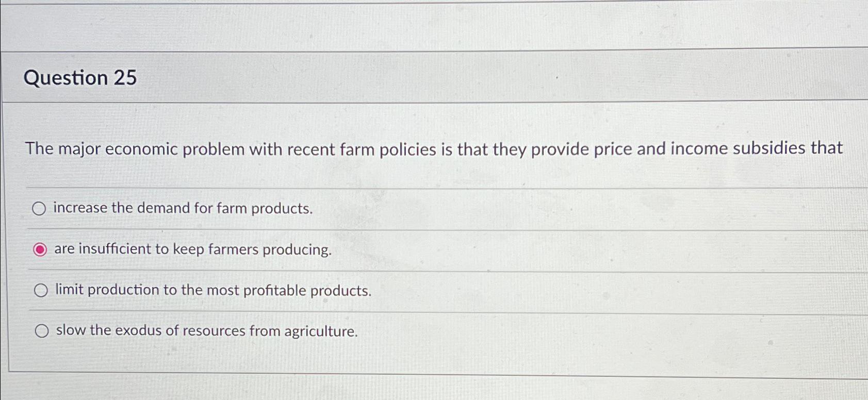Click 'slow the exodus of resources from agriculture' label
868x400 pixels.
tap(206, 330)
